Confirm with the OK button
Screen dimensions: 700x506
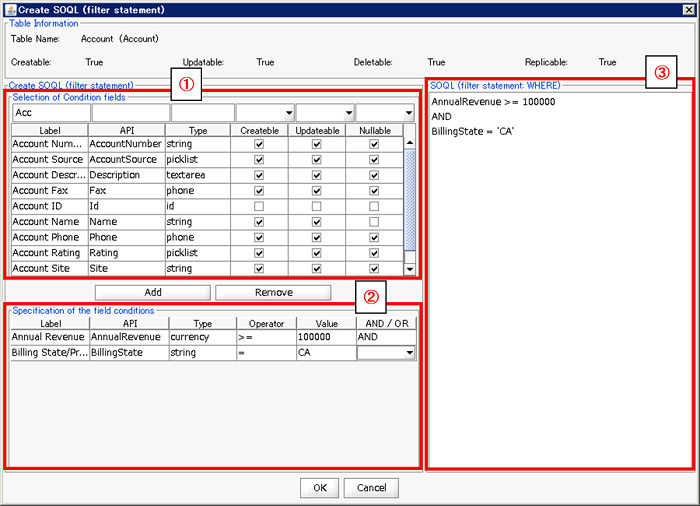(319, 487)
